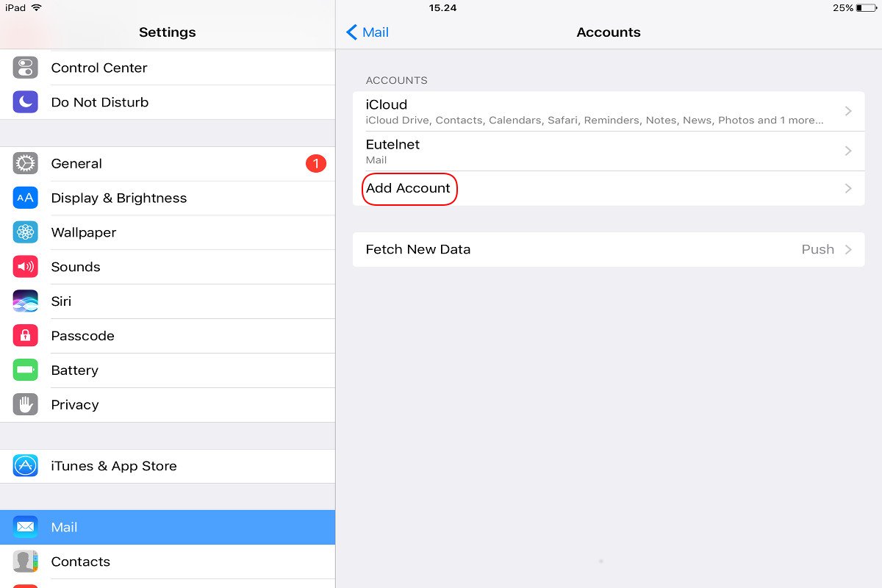This screenshot has height=588, width=882.
Task: Expand the iCloud account chevron
Action: point(848,111)
